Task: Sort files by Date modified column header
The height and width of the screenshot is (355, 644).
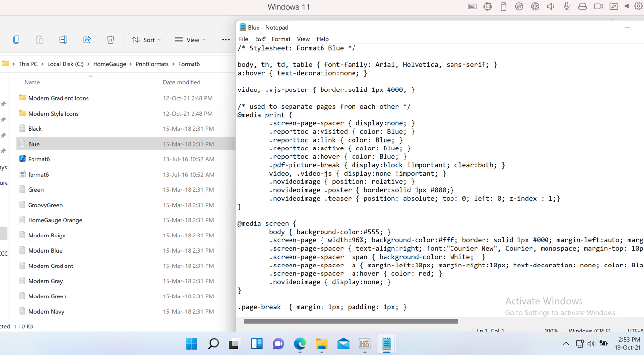Action: 182,82
